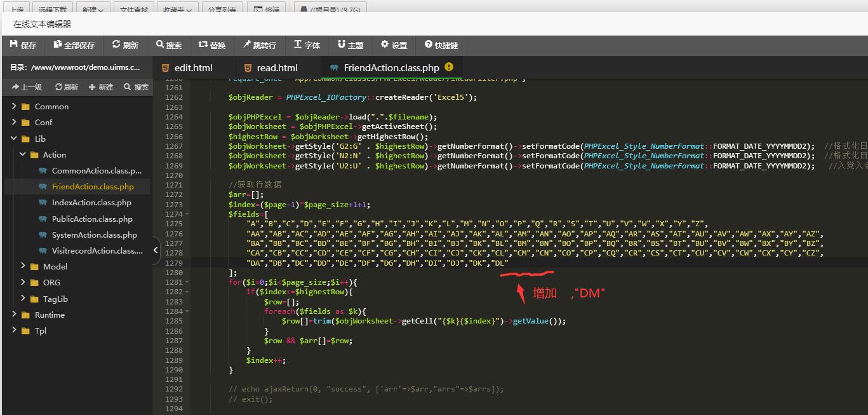Fold the foreach block at line 1284
The image size is (868, 415).
click(x=187, y=311)
